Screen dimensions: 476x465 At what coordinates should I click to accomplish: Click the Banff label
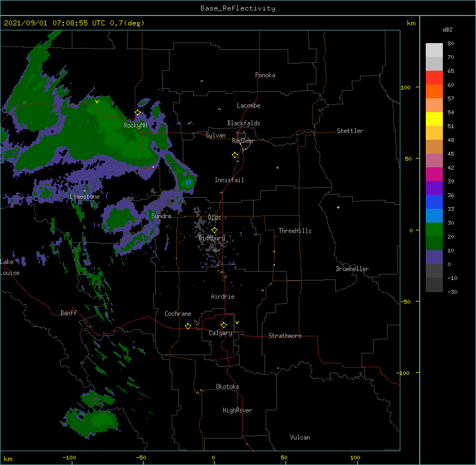(68, 313)
